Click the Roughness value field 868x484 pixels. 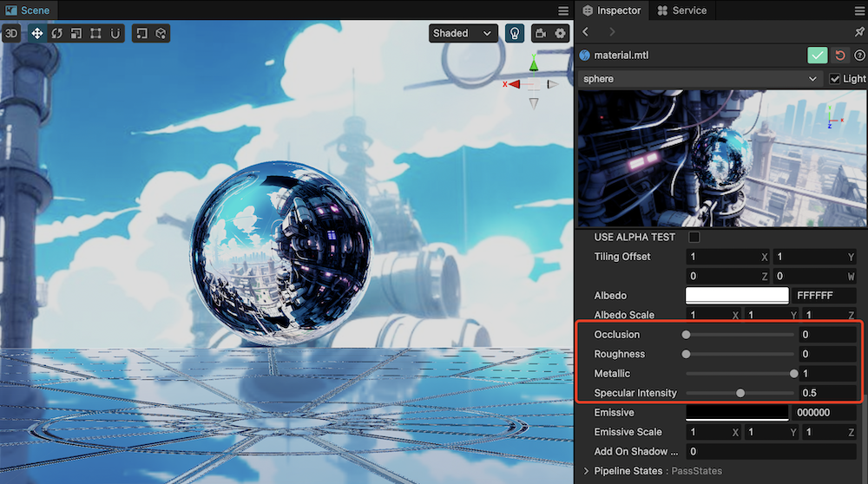click(x=827, y=354)
